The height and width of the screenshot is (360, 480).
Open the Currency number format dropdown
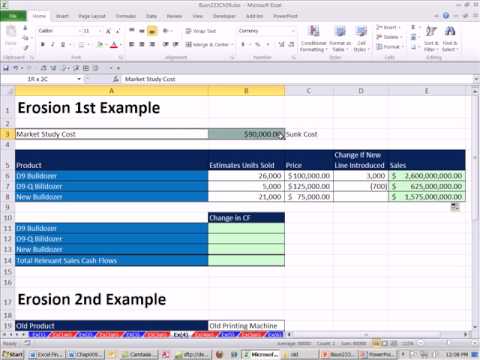(x=293, y=31)
